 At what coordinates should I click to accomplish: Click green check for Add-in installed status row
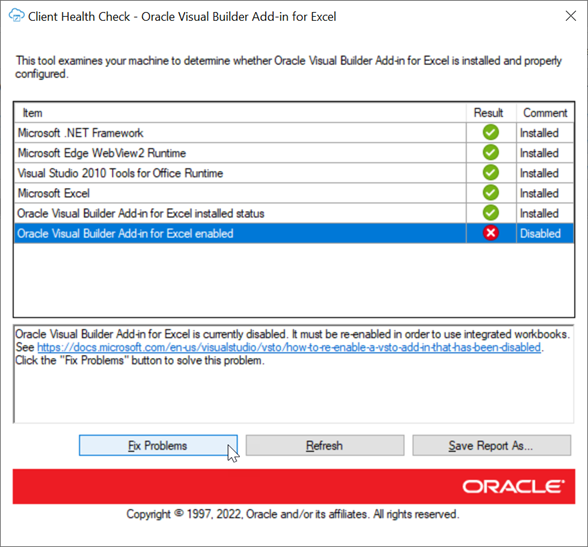(x=490, y=213)
